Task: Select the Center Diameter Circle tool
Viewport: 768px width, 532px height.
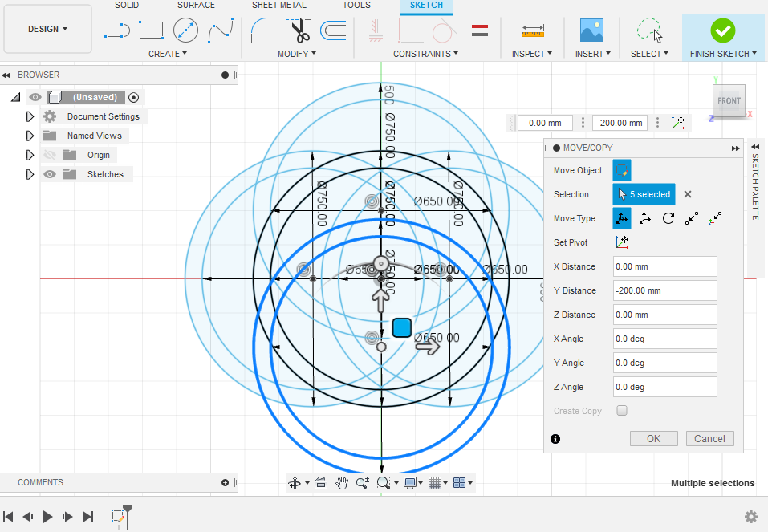Action: click(x=185, y=30)
